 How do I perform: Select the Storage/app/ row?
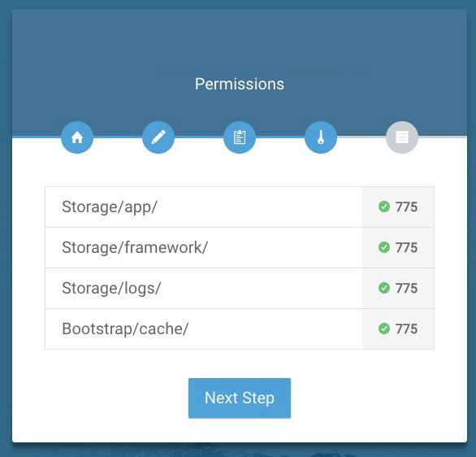coord(240,207)
